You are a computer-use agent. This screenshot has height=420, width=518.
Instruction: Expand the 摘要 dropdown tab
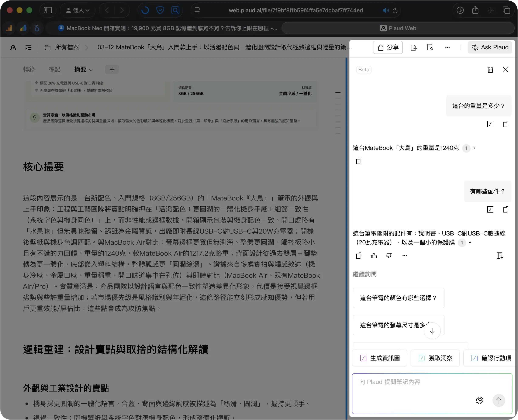[x=83, y=69]
